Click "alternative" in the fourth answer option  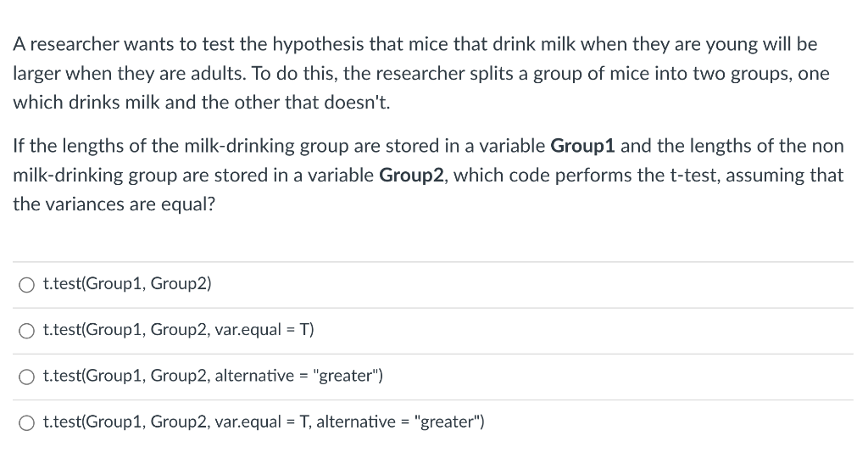point(356,422)
